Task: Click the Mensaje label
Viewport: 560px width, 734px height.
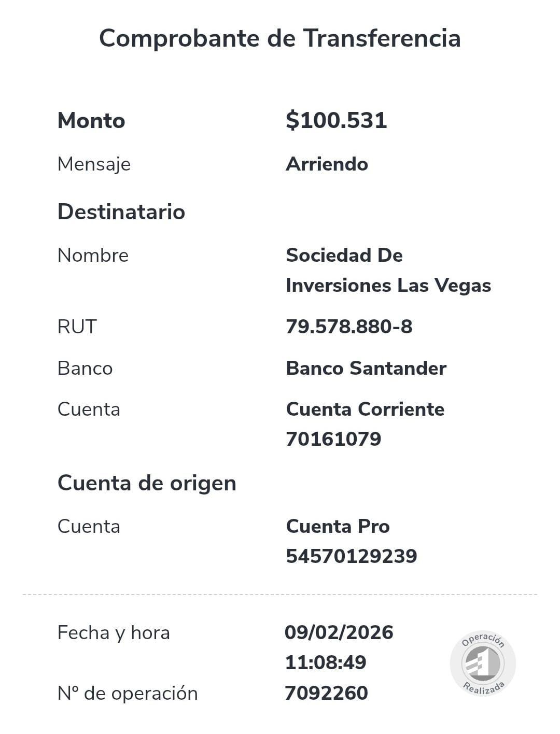Action: tap(94, 164)
